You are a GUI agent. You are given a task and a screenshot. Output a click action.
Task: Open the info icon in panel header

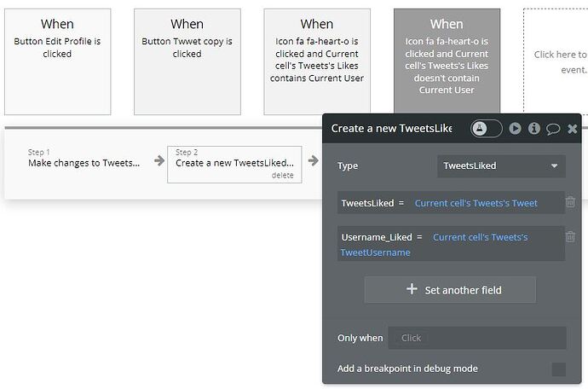tap(534, 129)
